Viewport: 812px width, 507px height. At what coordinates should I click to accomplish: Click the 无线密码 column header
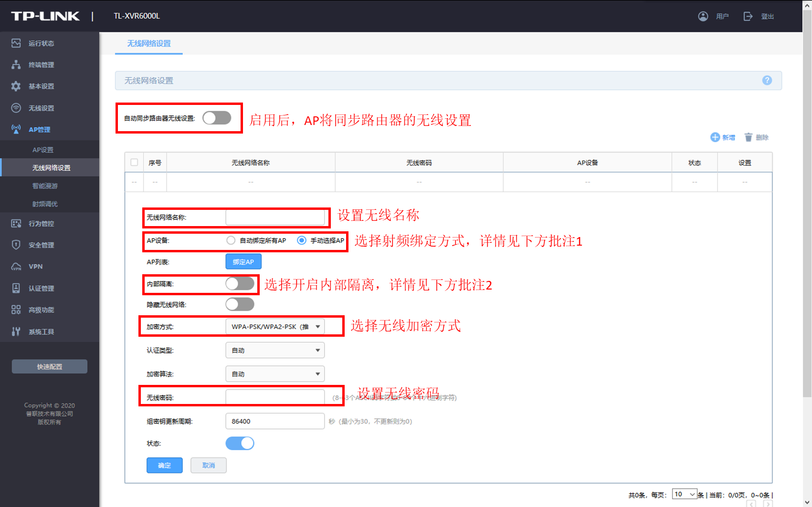419,163
